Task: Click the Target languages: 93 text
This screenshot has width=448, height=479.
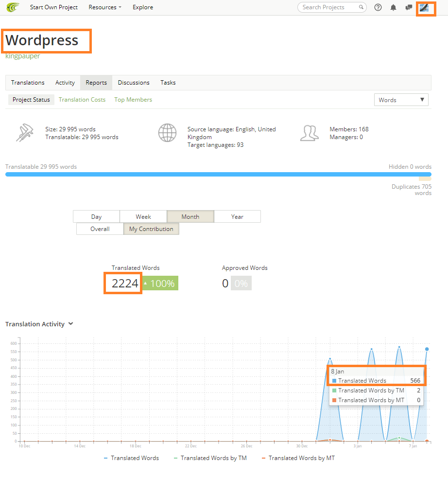Action: [215, 145]
